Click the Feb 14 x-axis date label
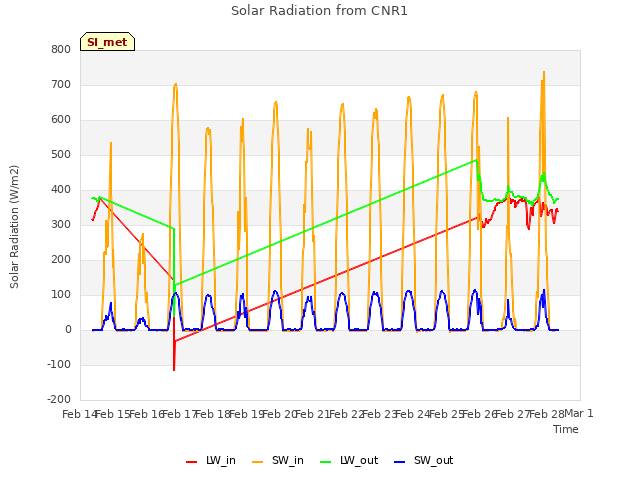This screenshot has height=480, width=640. point(80,414)
